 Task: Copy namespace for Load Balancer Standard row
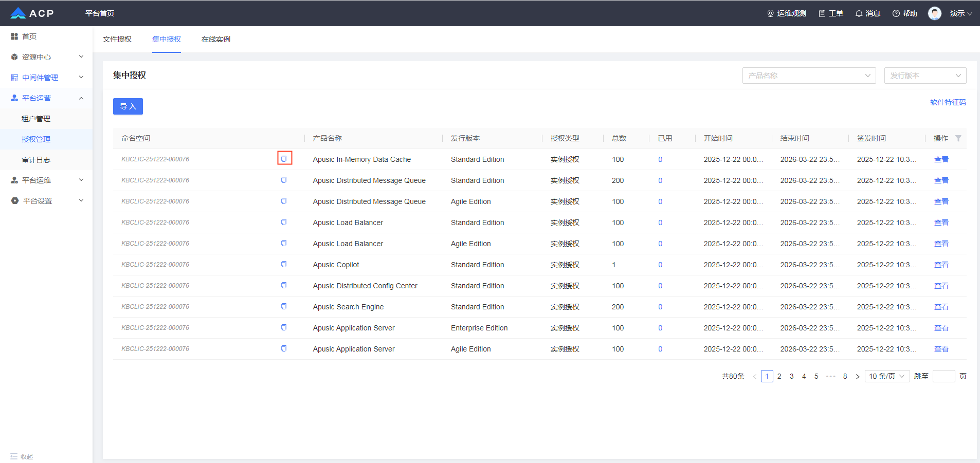pyautogui.click(x=284, y=222)
